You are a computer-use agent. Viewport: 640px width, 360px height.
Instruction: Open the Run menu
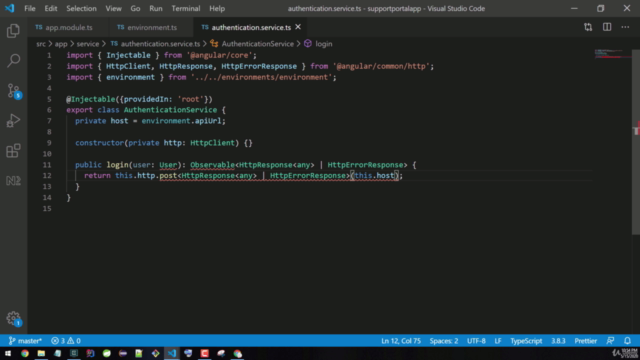coord(156,8)
